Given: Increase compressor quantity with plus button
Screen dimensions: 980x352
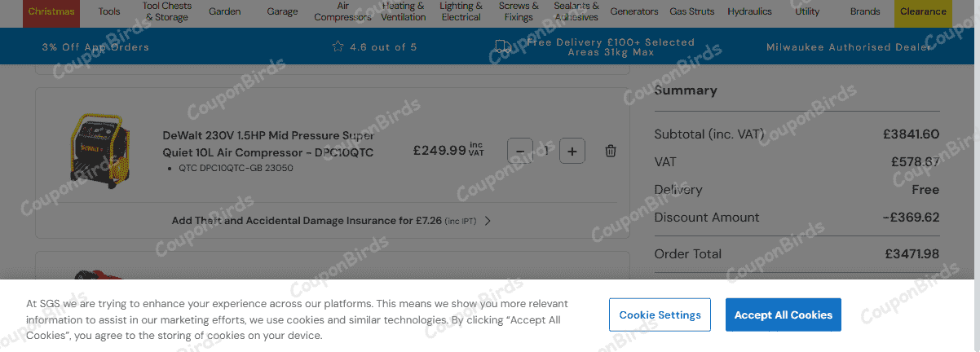Looking at the screenshot, I should [x=572, y=151].
